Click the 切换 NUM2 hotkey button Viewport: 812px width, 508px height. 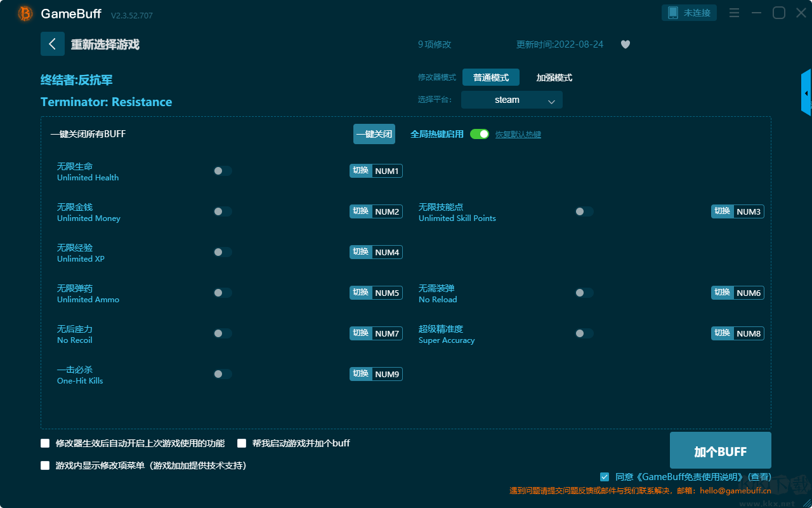pyautogui.click(x=376, y=211)
